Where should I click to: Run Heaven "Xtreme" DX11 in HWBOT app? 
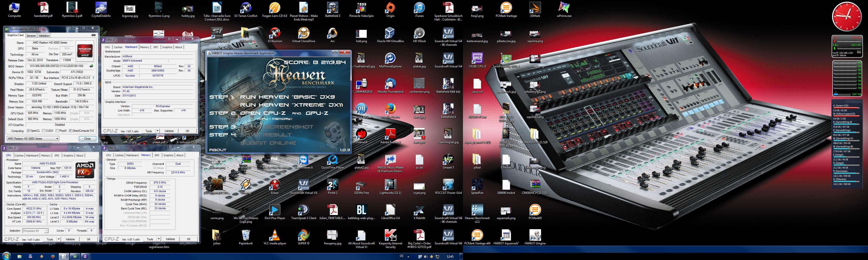tap(292, 105)
